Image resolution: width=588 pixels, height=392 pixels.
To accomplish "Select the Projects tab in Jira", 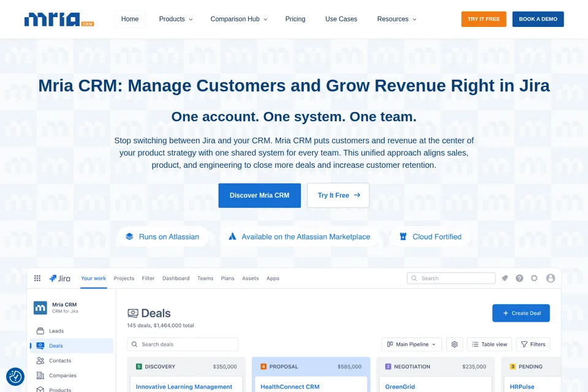I will coord(124,278).
